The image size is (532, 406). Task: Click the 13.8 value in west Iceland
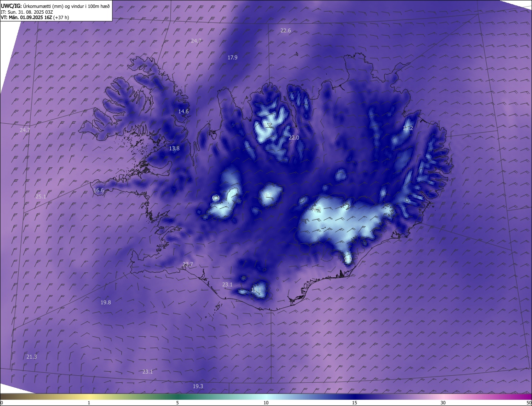point(174,148)
